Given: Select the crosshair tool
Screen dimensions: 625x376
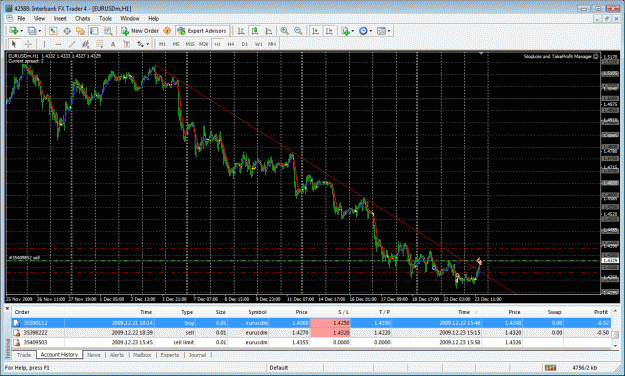Looking at the screenshot, I should [28, 44].
